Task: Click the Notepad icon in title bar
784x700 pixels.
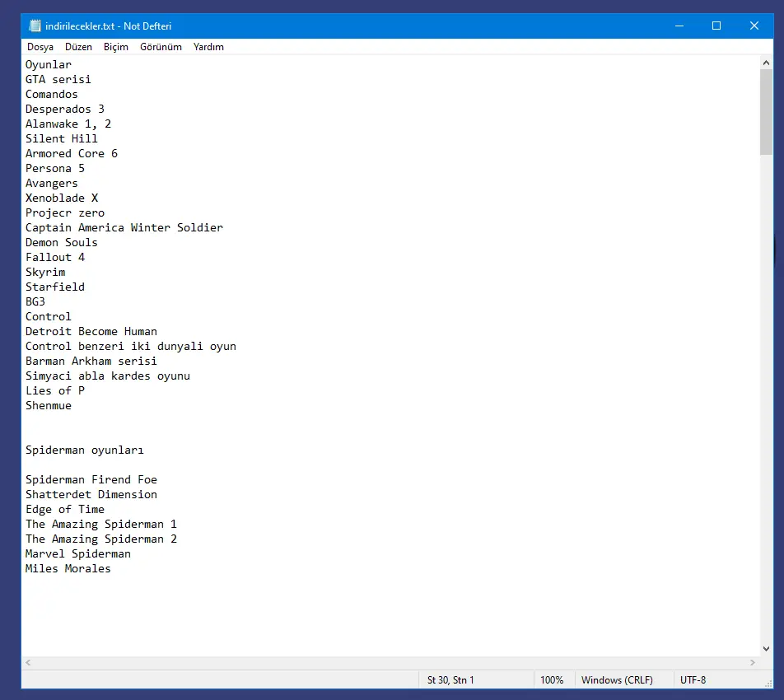Action: coord(35,26)
